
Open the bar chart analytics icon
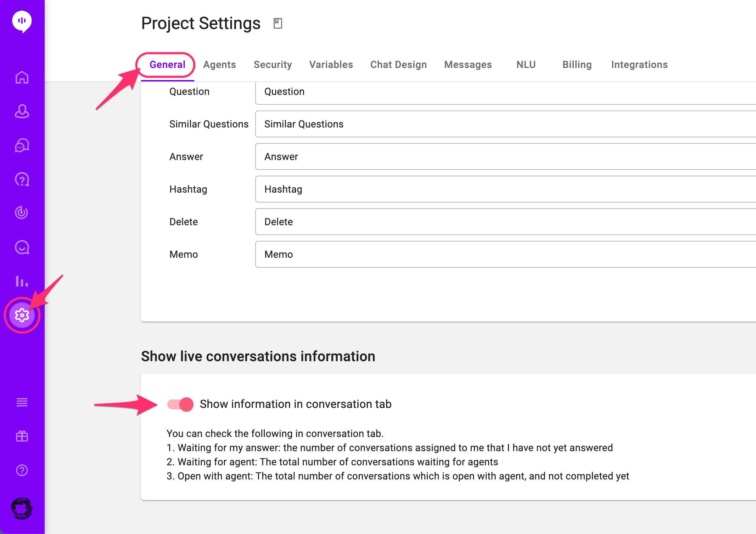point(22,281)
